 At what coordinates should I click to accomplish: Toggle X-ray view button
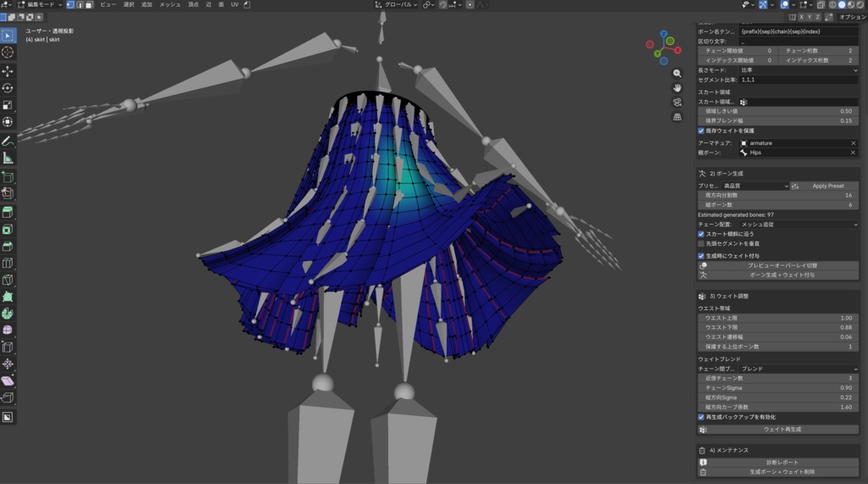tap(821, 4)
